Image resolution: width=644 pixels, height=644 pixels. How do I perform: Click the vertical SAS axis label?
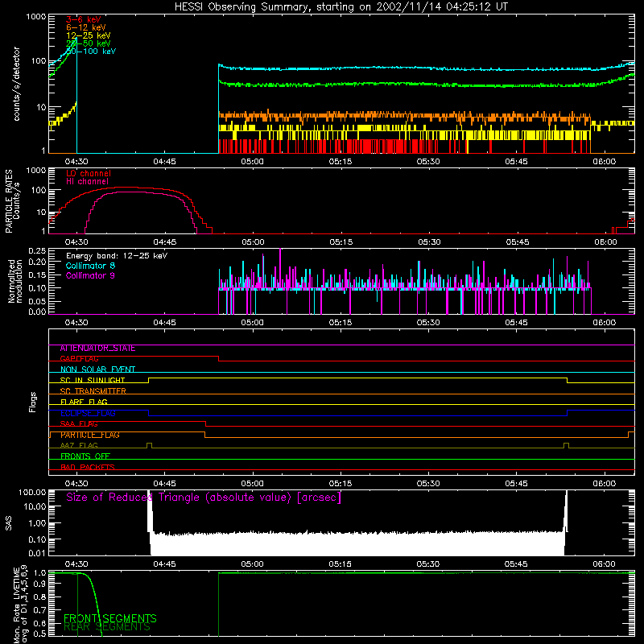click(x=9, y=523)
